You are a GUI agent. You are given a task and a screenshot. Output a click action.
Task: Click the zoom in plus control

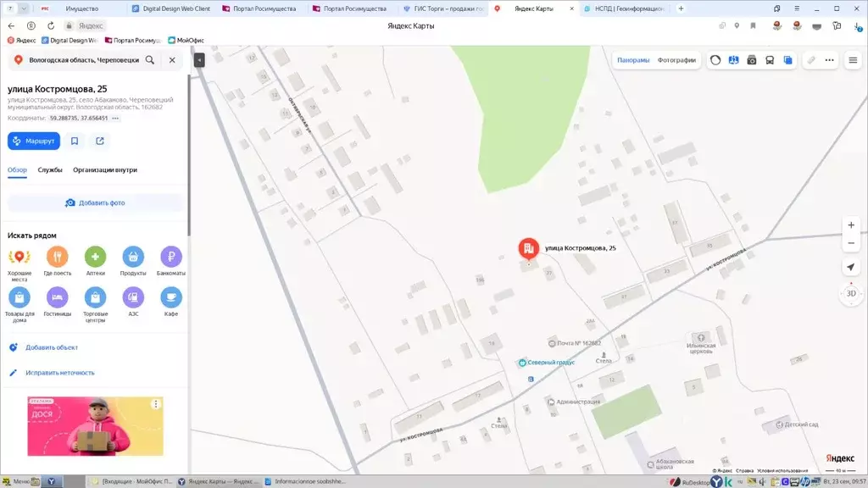click(x=851, y=225)
